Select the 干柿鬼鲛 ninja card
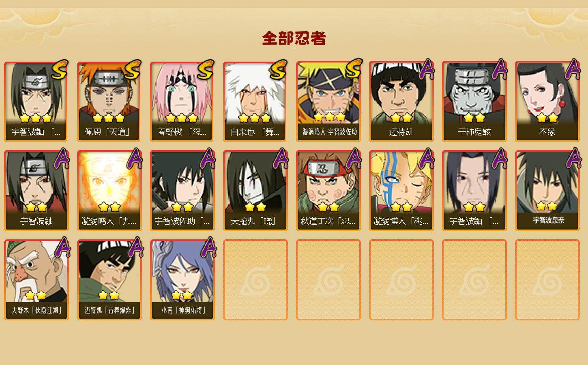This screenshot has height=365, width=588. tap(474, 101)
